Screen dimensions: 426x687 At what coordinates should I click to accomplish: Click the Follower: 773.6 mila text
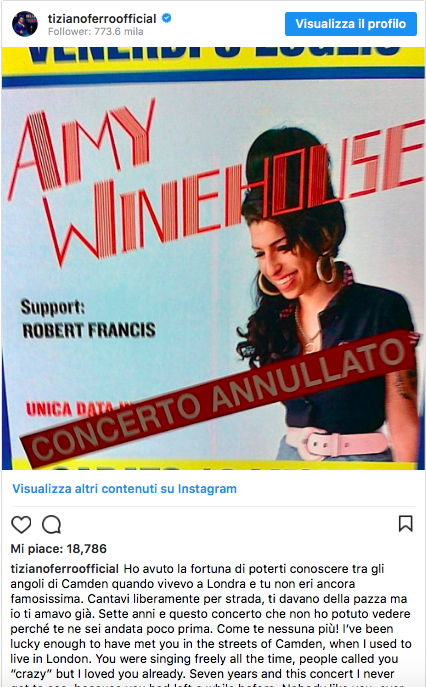(96, 32)
